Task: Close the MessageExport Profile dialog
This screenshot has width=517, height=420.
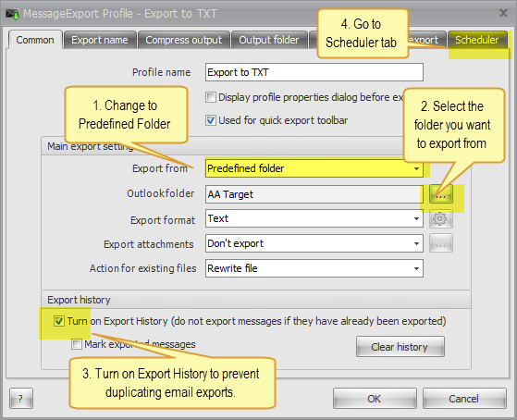Action: tap(503, 13)
